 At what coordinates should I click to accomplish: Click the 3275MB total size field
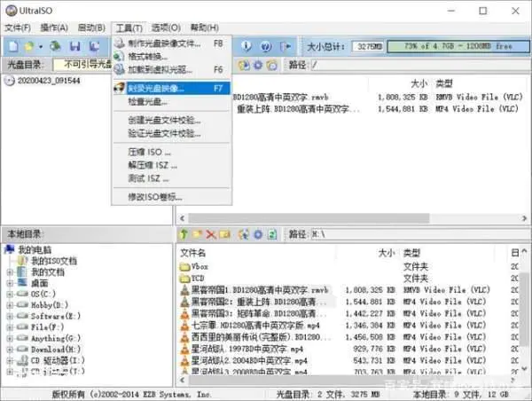(x=369, y=46)
